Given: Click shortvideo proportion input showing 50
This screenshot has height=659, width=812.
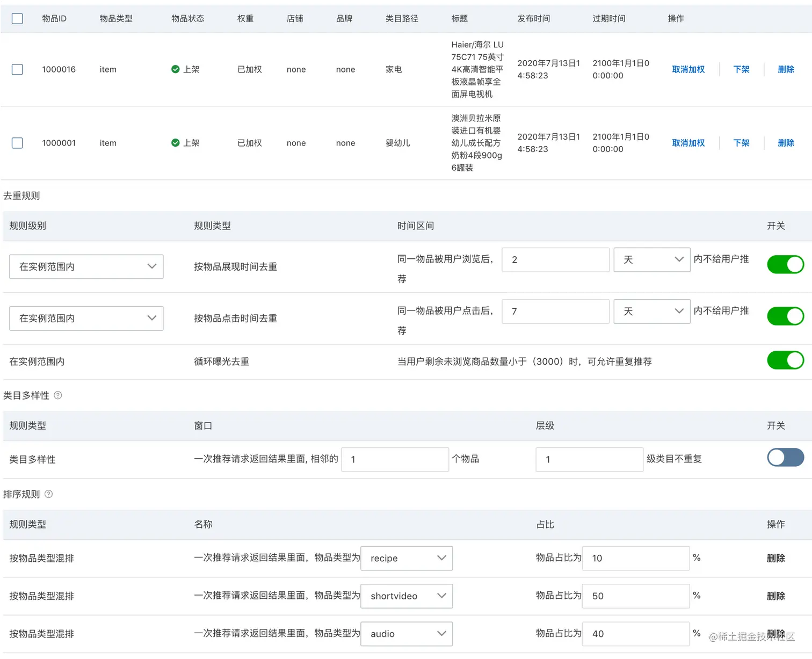Looking at the screenshot, I should click(x=636, y=596).
